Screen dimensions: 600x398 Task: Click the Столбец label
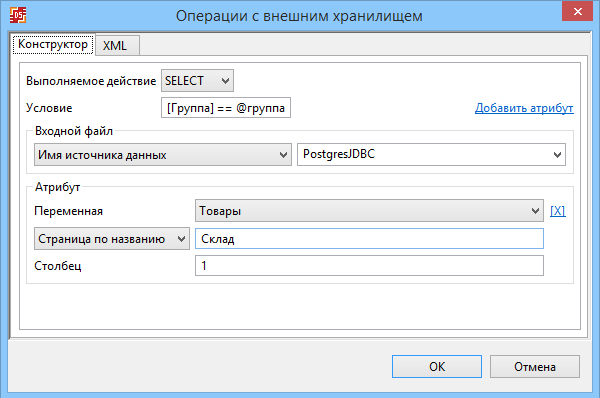(58, 266)
